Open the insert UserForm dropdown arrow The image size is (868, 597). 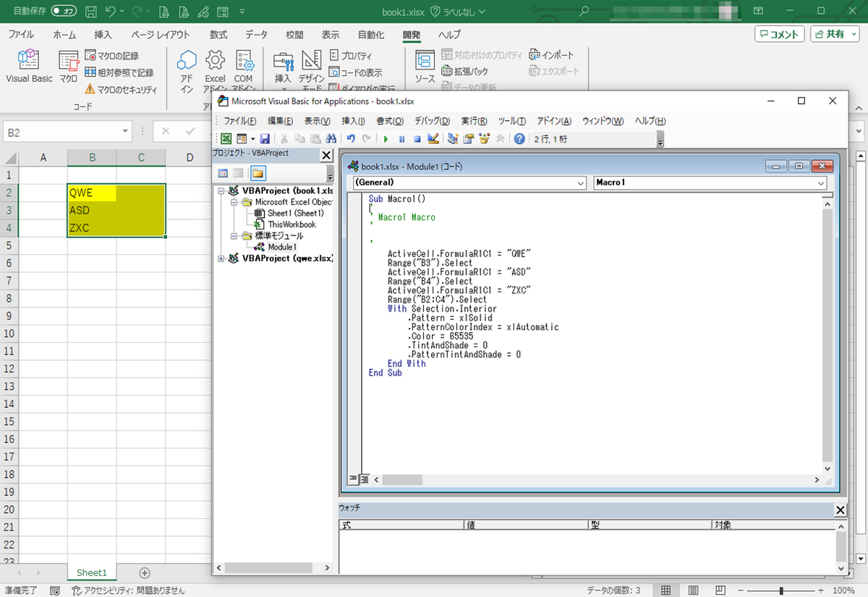click(252, 139)
